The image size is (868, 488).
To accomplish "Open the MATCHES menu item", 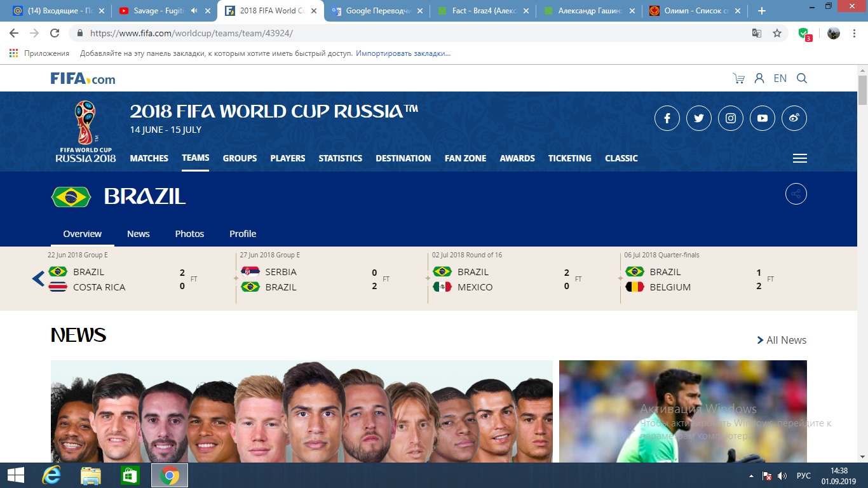I will point(149,158).
